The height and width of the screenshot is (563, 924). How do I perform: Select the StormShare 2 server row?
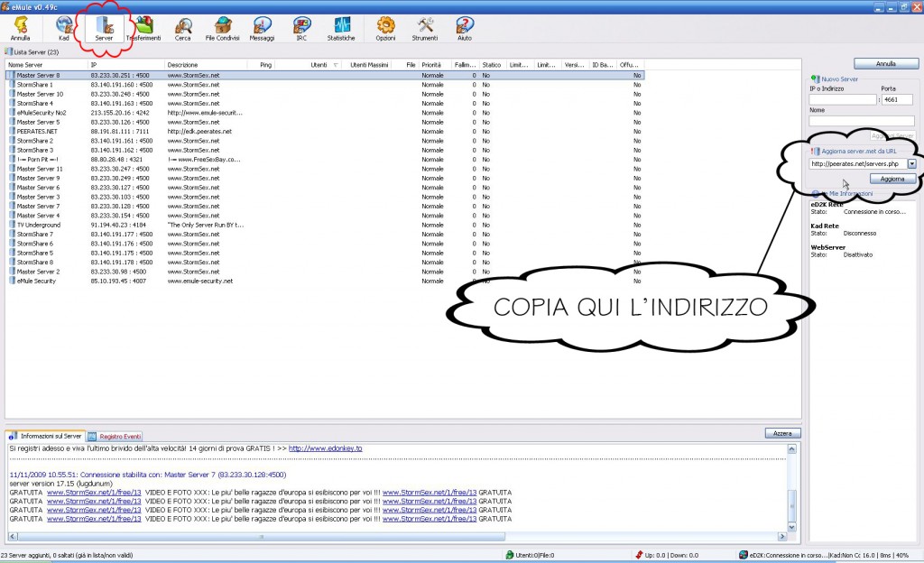[x=325, y=141]
